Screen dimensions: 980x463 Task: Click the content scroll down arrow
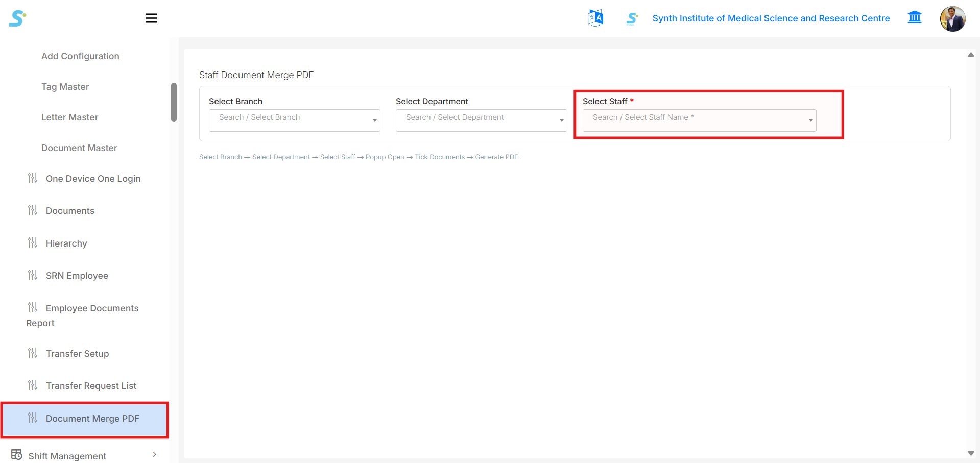point(971,453)
